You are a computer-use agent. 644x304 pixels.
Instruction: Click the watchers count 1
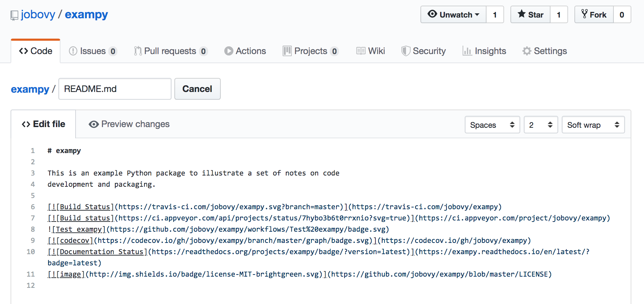495,15
